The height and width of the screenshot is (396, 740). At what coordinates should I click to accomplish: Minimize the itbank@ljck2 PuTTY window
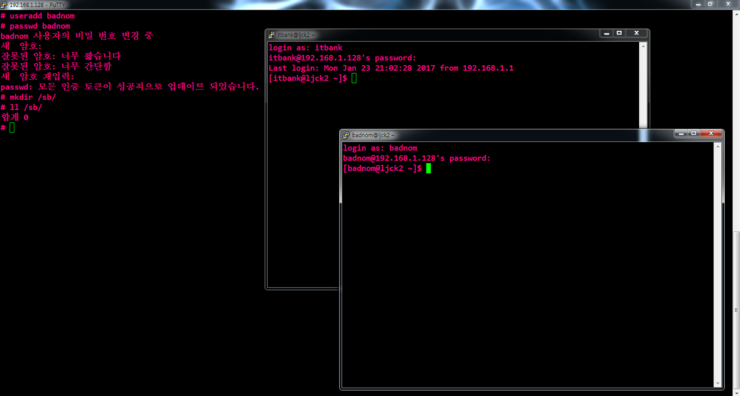[607, 33]
